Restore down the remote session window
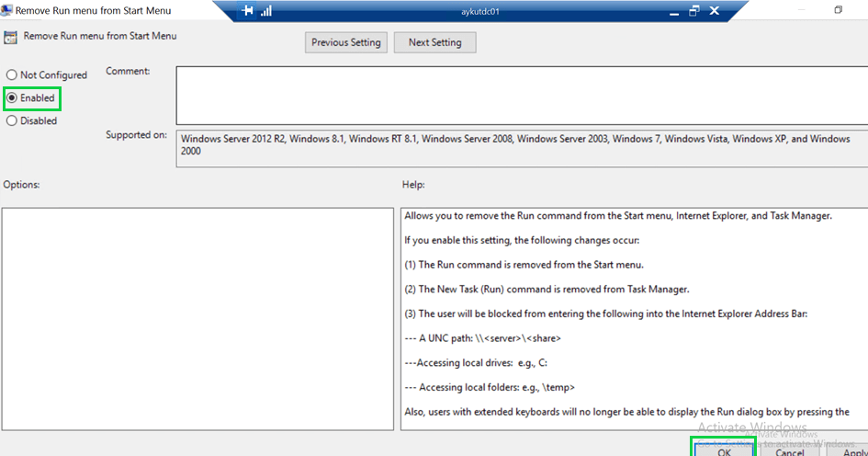 coord(694,11)
